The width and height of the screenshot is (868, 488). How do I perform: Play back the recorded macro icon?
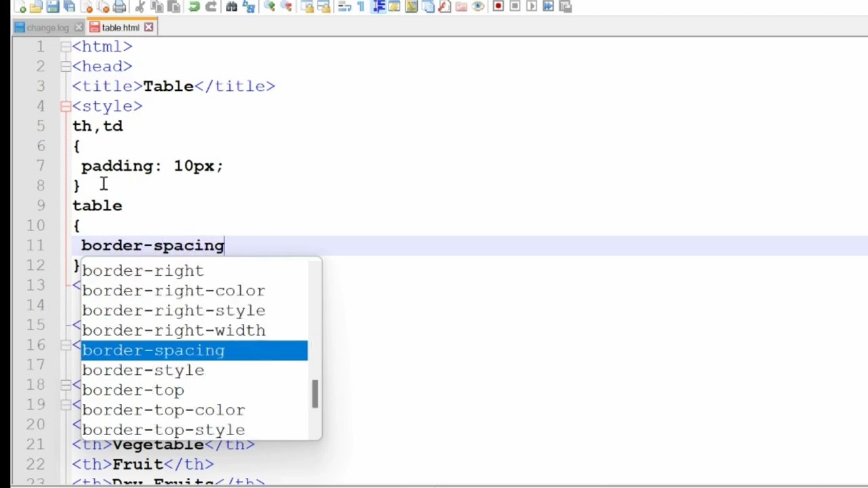[531, 7]
